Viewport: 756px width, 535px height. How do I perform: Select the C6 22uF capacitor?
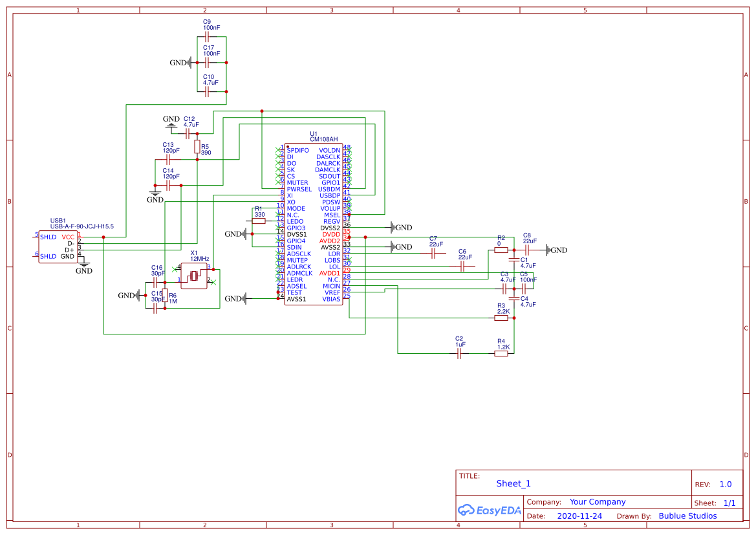(x=462, y=267)
